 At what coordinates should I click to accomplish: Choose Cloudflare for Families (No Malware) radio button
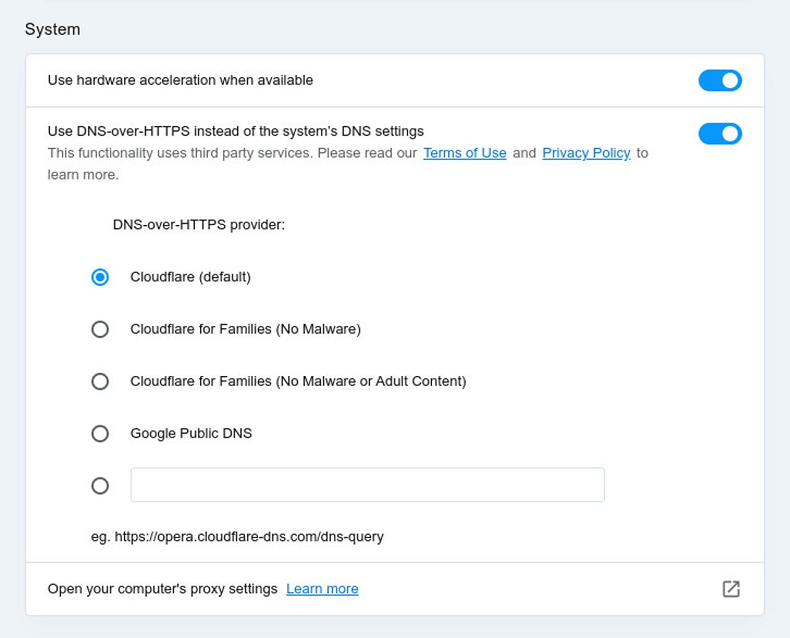100,329
